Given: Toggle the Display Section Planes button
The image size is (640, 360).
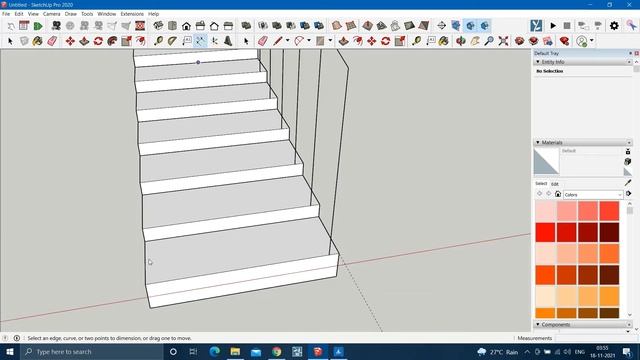Looking at the screenshot, I should (456, 26).
